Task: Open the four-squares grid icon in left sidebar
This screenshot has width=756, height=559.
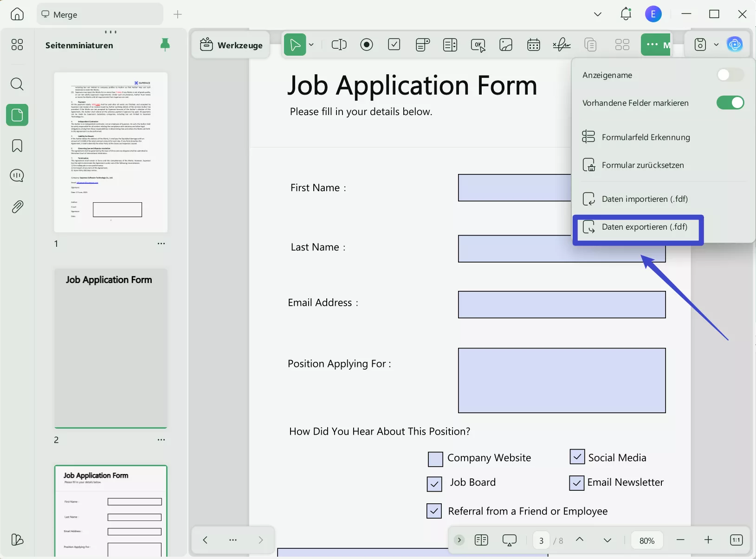Action: 17,45
